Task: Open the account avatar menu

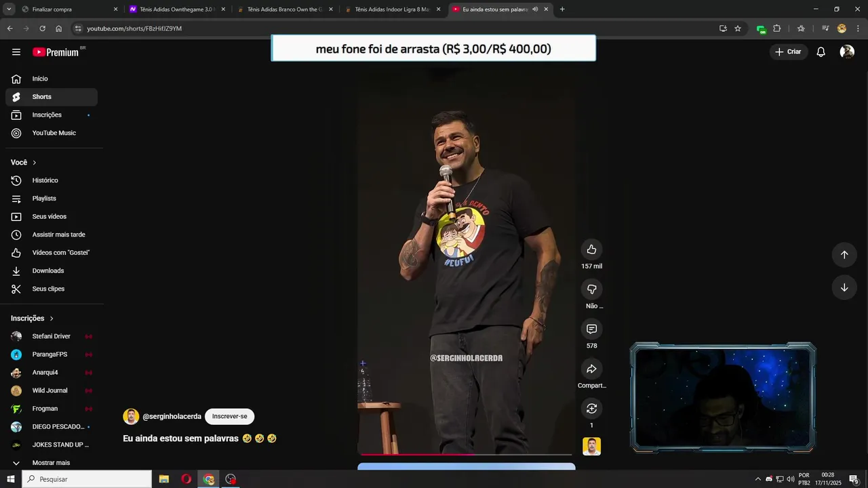Action: 847,52
